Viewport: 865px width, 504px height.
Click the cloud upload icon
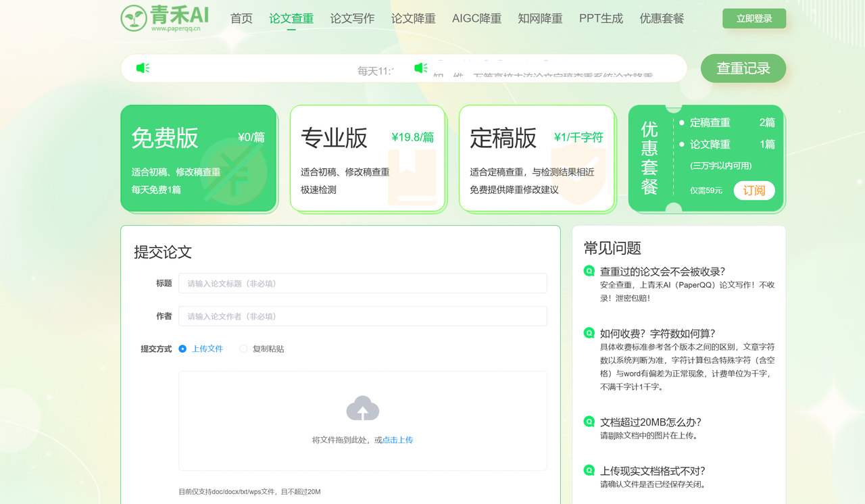click(363, 409)
